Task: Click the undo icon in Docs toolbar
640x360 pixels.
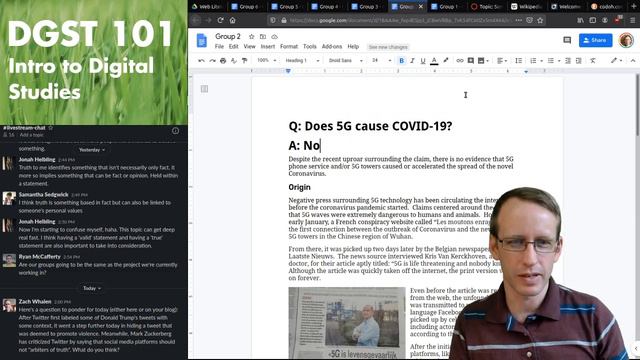Action: (x=201, y=60)
